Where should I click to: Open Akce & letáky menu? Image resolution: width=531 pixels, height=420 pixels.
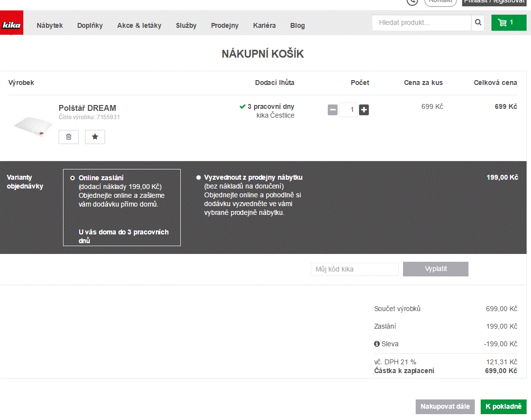[139, 25]
